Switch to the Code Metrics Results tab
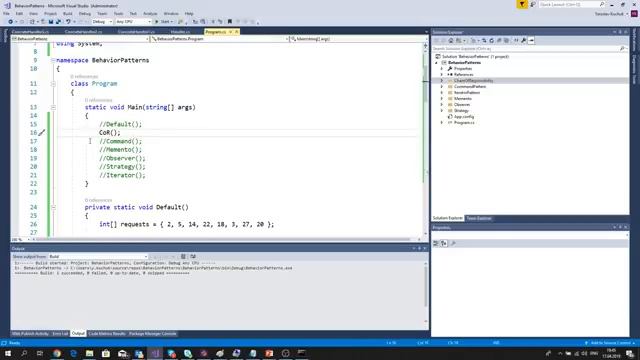The width and height of the screenshot is (640, 360). [107, 334]
